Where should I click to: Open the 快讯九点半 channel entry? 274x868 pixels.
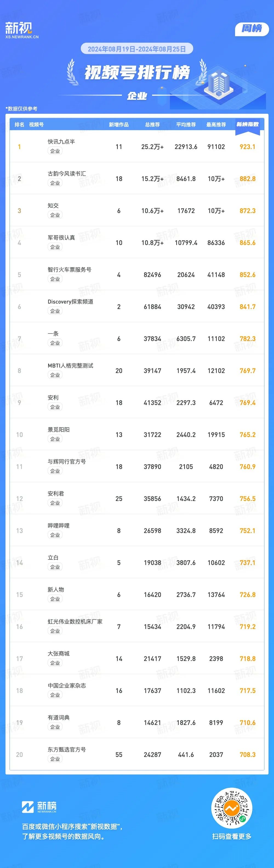pyautogui.click(x=61, y=142)
